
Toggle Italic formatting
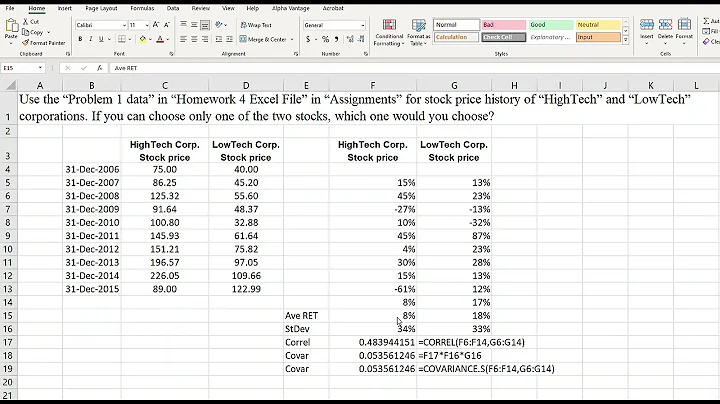tap(90, 39)
